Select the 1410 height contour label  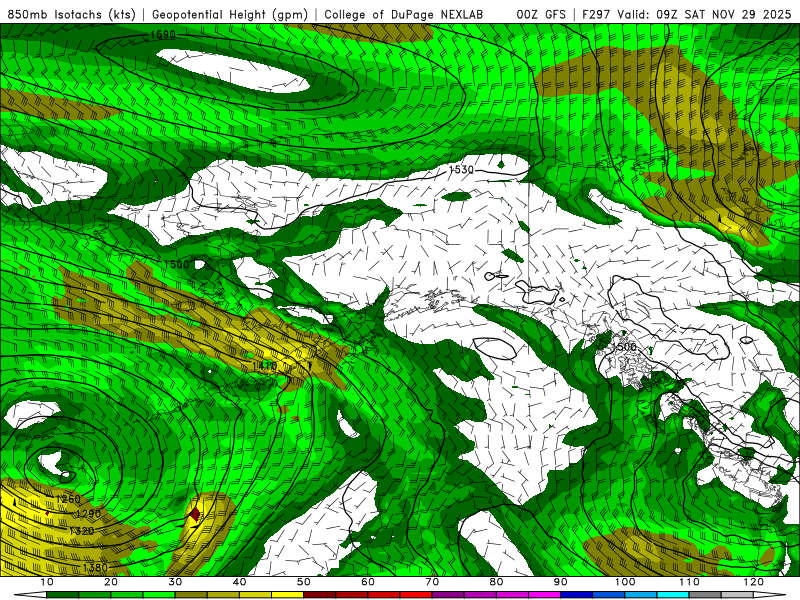(265, 366)
